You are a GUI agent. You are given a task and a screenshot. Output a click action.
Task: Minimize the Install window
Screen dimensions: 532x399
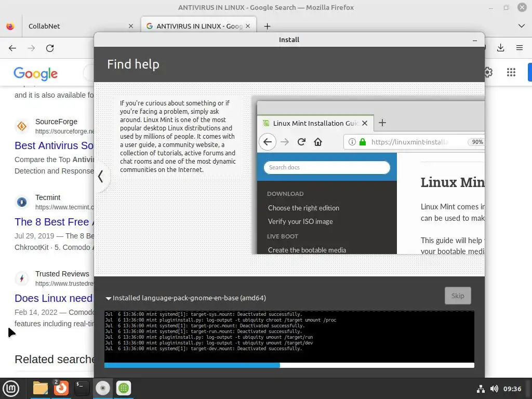click(475, 40)
